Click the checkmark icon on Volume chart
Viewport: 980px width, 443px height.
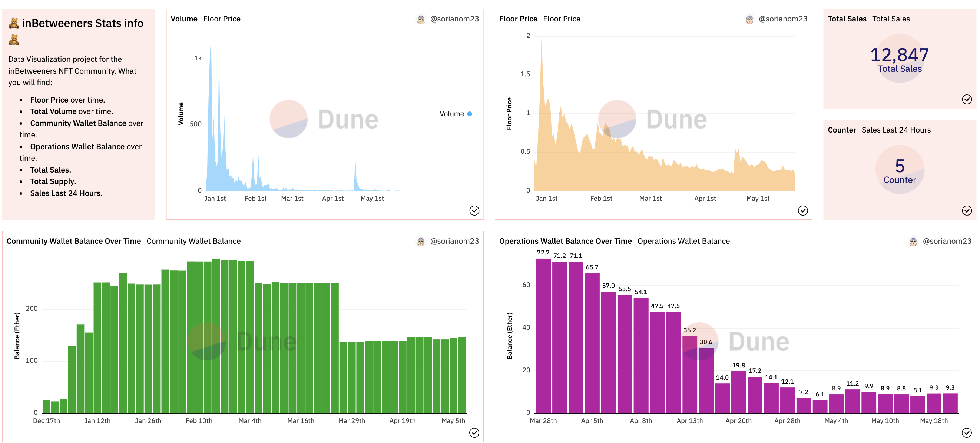[474, 210]
